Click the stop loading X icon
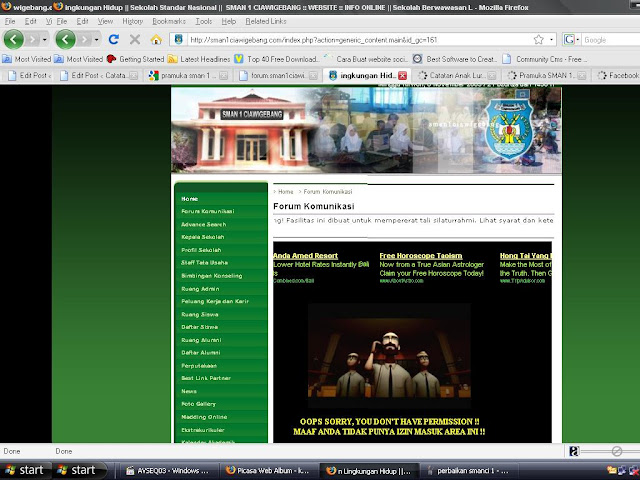Image resolution: width=640 pixels, height=480 pixels. pyautogui.click(x=135, y=40)
